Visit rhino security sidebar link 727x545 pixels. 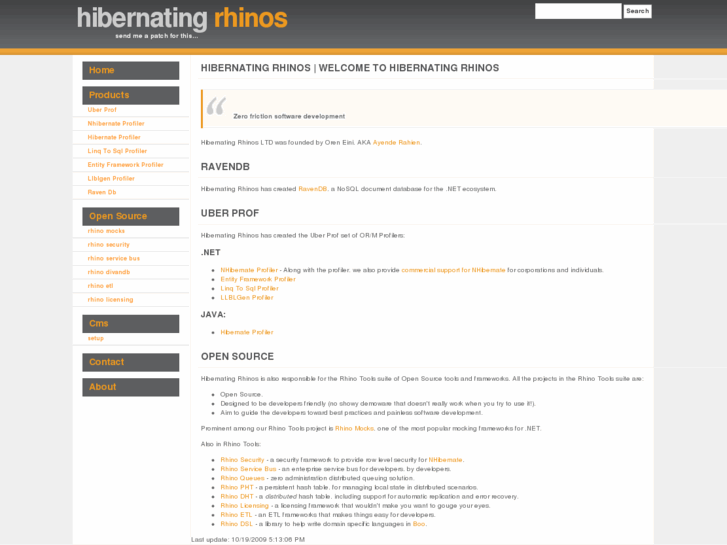click(108, 244)
